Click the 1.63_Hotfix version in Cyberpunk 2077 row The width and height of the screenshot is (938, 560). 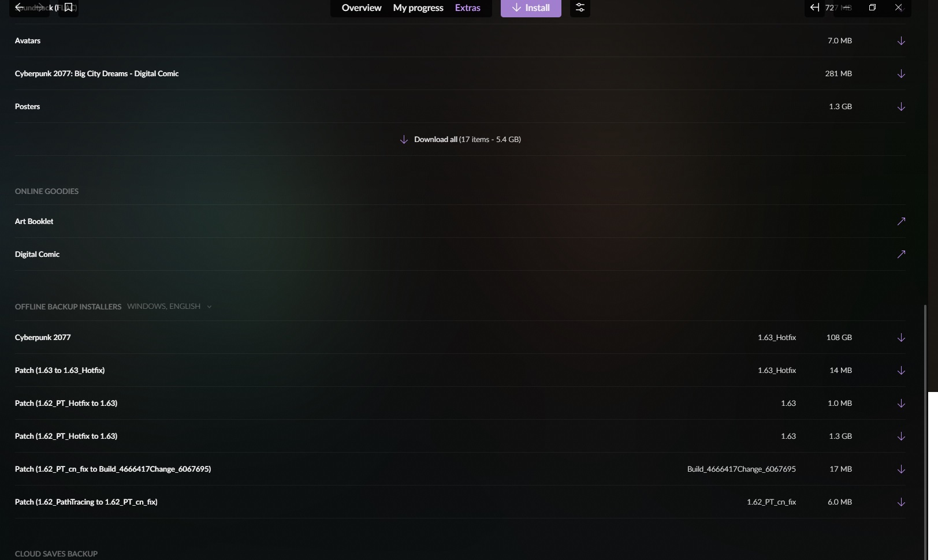776,338
